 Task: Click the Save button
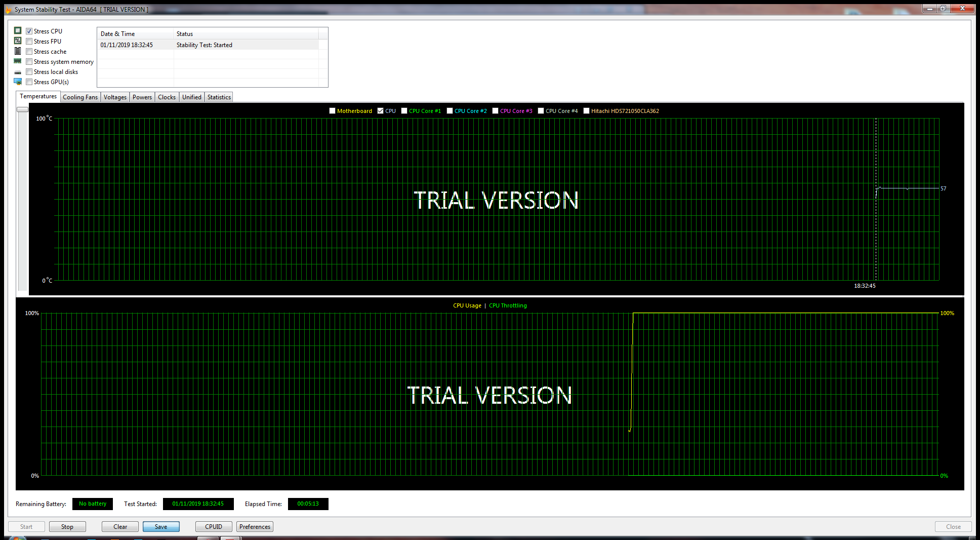pos(161,527)
